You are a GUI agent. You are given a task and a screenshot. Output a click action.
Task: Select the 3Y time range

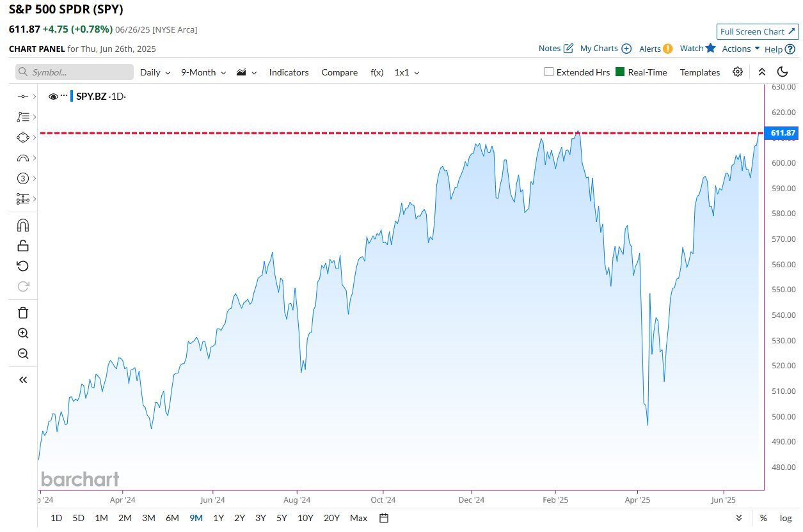(x=260, y=518)
